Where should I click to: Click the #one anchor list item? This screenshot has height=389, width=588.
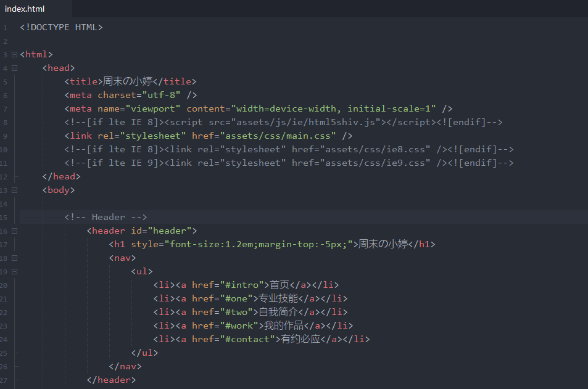250,298
